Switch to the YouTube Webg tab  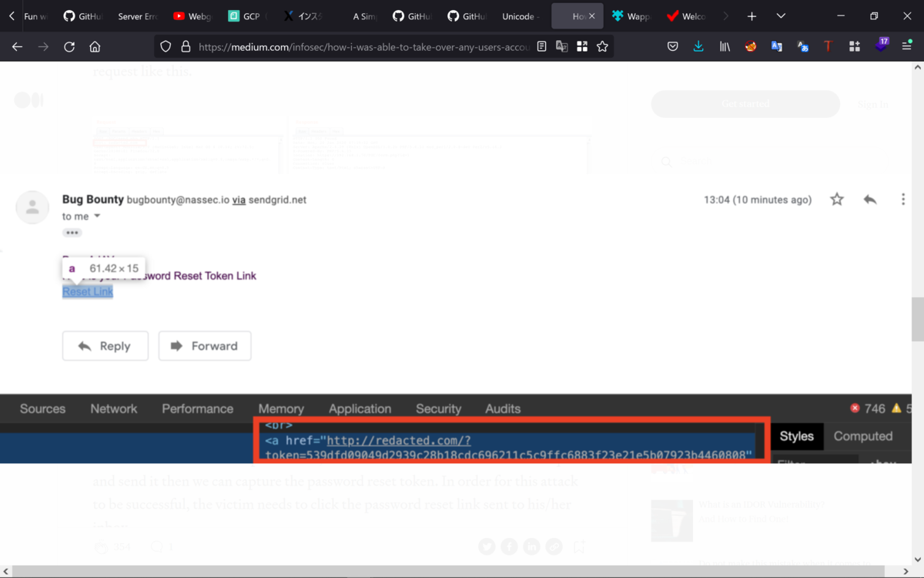[192, 16]
